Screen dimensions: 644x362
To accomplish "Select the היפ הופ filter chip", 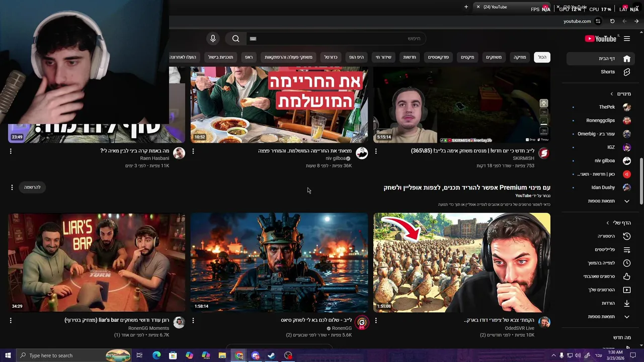I will pyautogui.click(x=356, y=57).
